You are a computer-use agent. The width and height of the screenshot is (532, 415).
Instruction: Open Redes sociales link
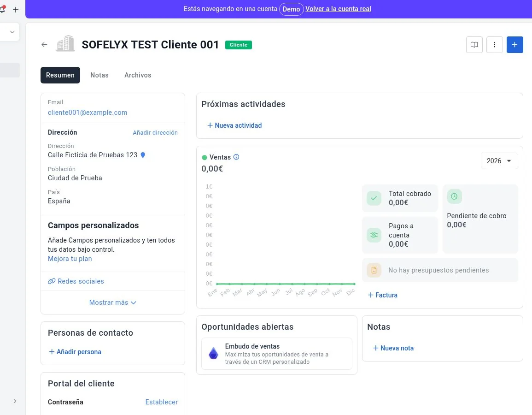[81, 281]
